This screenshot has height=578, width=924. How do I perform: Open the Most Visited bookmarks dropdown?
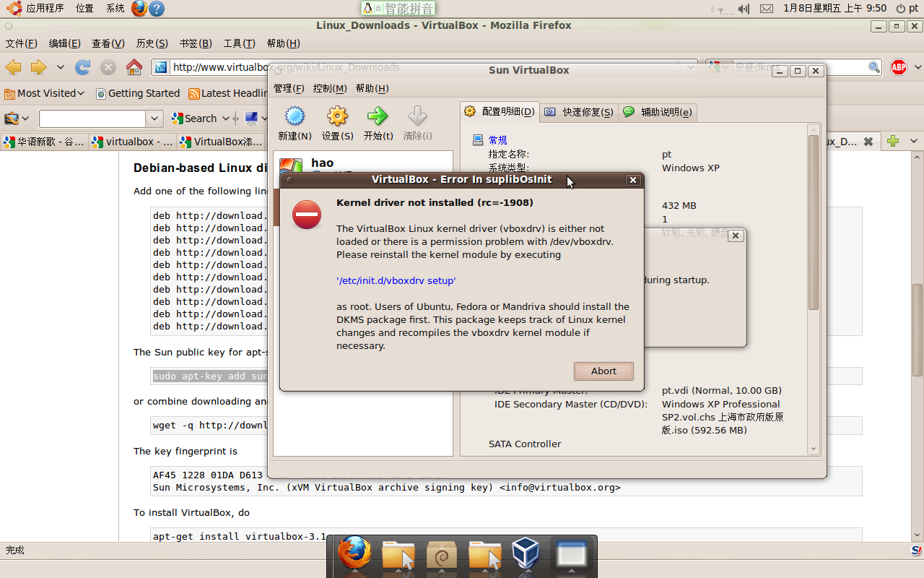tap(45, 93)
